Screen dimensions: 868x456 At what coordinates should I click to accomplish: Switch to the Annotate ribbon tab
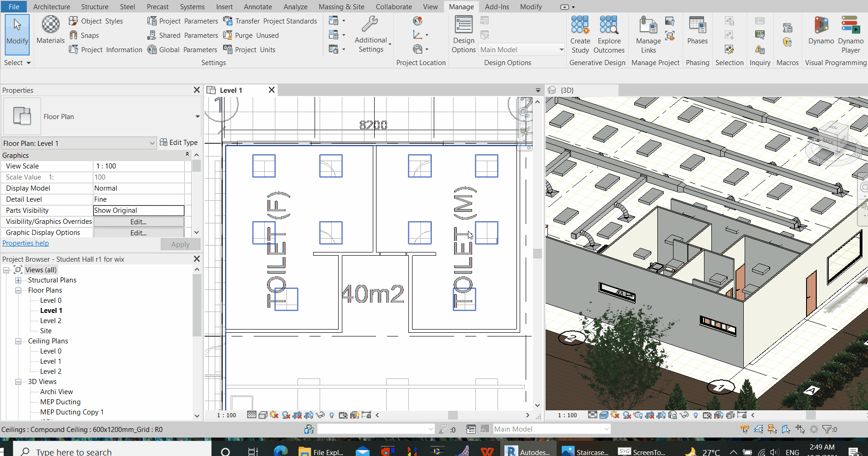click(258, 6)
